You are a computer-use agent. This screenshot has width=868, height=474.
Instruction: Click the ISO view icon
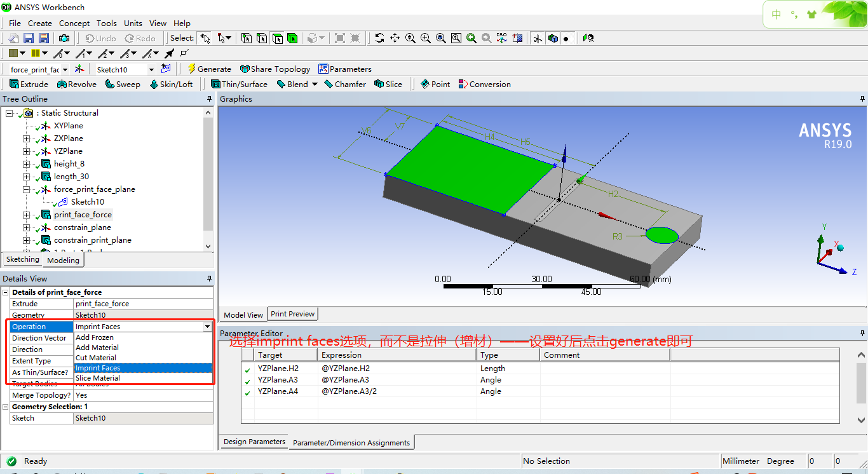click(501, 38)
